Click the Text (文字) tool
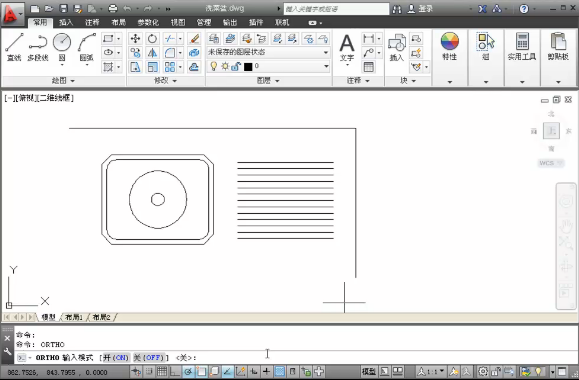 click(x=347, y=48)
